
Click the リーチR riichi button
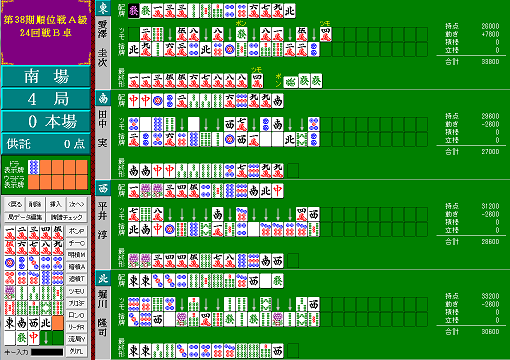(76, 327)
